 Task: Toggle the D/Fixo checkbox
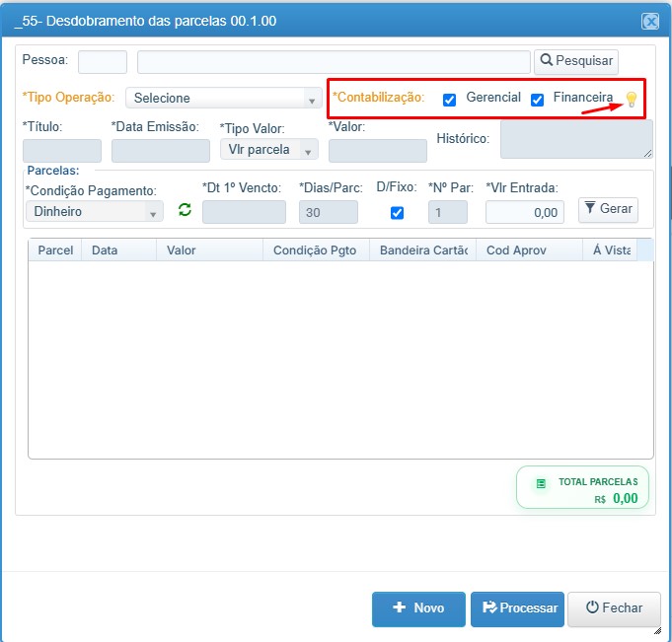pos(398,213)
